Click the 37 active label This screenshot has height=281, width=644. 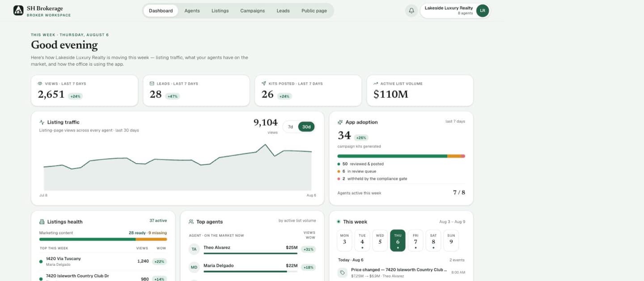[158, 221]
